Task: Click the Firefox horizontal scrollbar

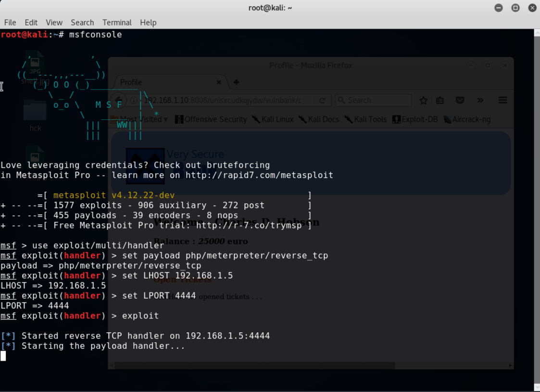Action: (255, 365)
